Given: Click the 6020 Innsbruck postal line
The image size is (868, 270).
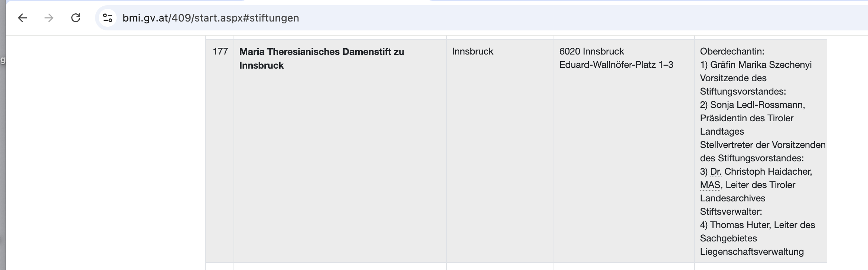Looking at the screenshot, I should coord(591,51).
